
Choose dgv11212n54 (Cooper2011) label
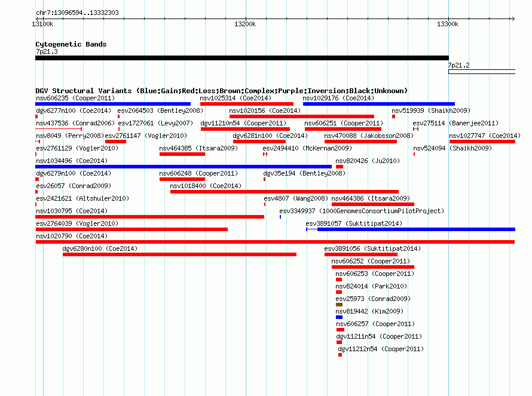click(381, 349)
